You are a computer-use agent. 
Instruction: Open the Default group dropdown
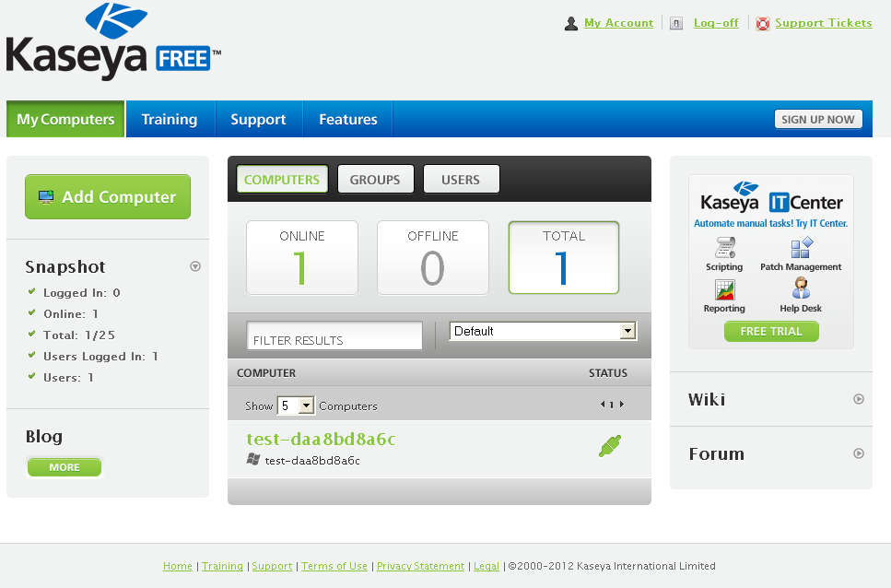pos(544,331)
